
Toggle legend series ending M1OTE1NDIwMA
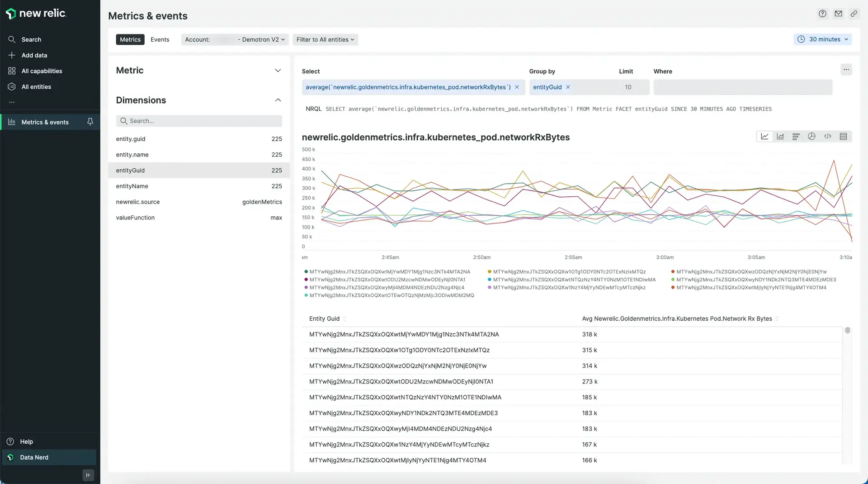[x=572, y=280]
